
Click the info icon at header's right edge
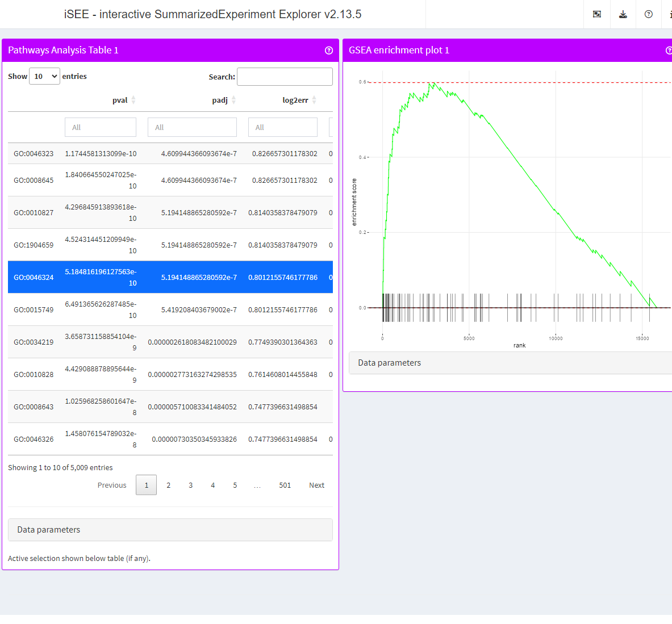click(x=670, y=14)
